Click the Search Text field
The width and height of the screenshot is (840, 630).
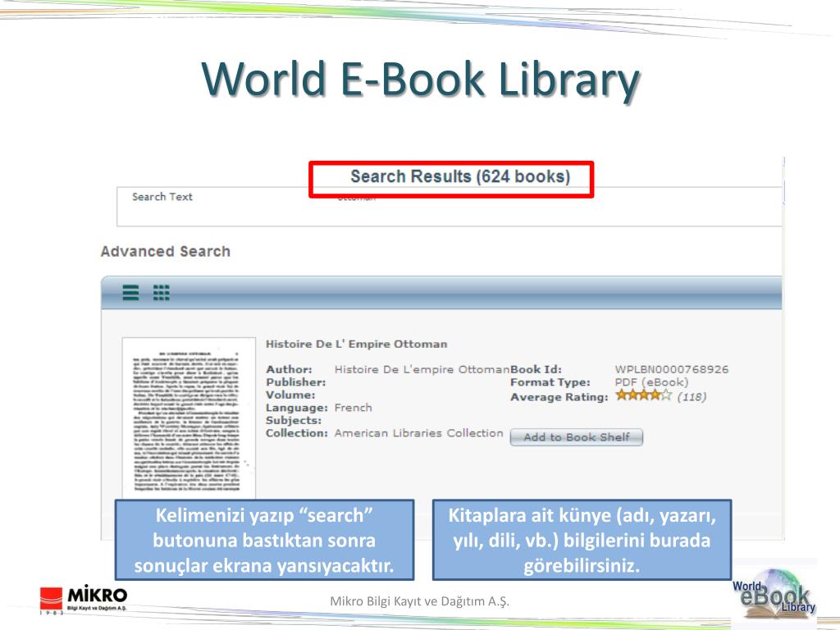point(450,207)
